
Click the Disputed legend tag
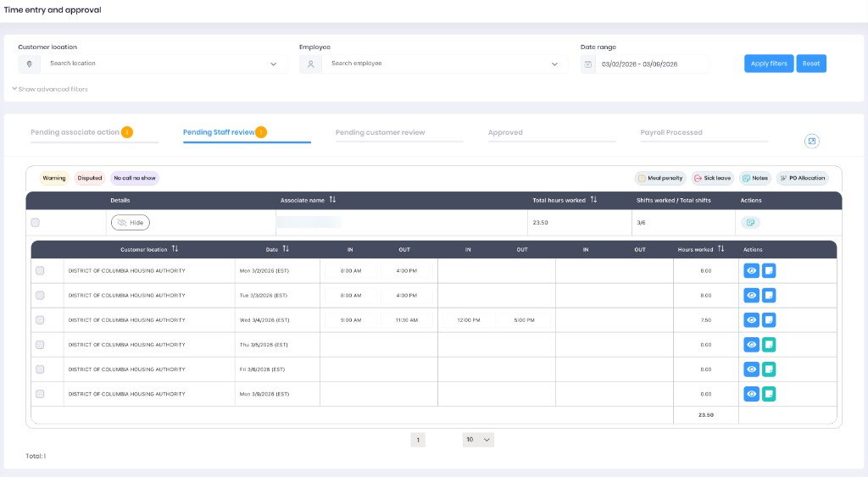pos(90,178)
